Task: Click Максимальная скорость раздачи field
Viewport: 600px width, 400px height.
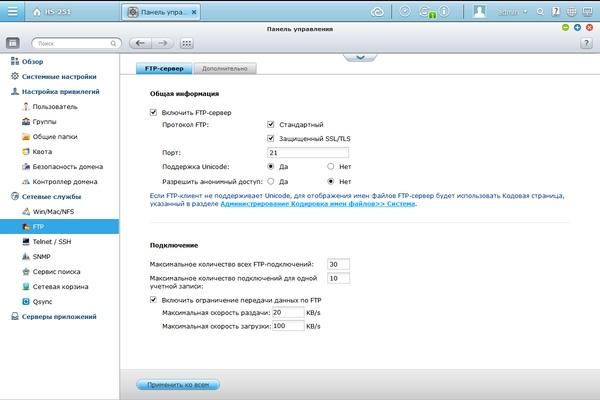Action: pyautogui.click(x=289, y=312)
